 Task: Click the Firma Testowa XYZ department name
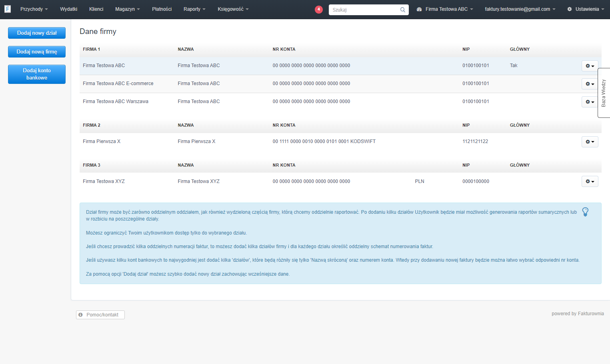(x=104, y=181)
